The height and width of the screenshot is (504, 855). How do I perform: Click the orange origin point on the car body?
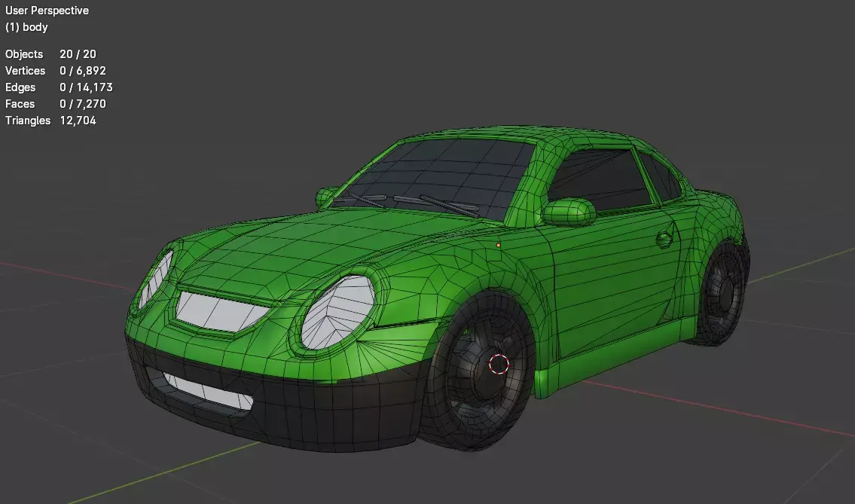tap(498, 246)
